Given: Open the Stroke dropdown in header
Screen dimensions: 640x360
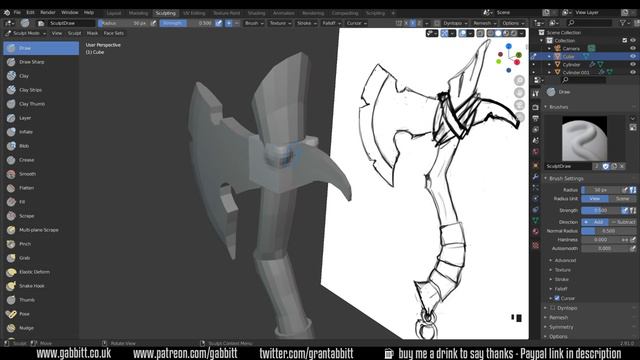Looking at the screenshot, I should pyautogui.click(x=307, y=23).
